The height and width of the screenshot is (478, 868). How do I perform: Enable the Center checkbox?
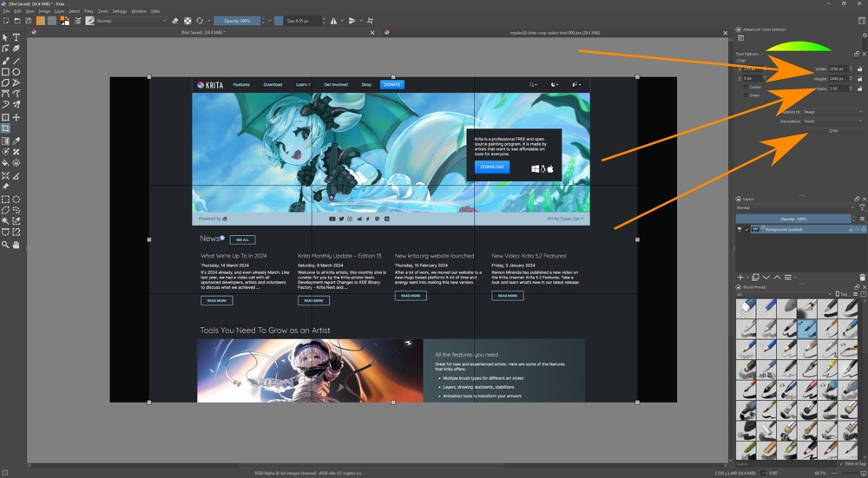pyautogui.click(x=746, y=87)
